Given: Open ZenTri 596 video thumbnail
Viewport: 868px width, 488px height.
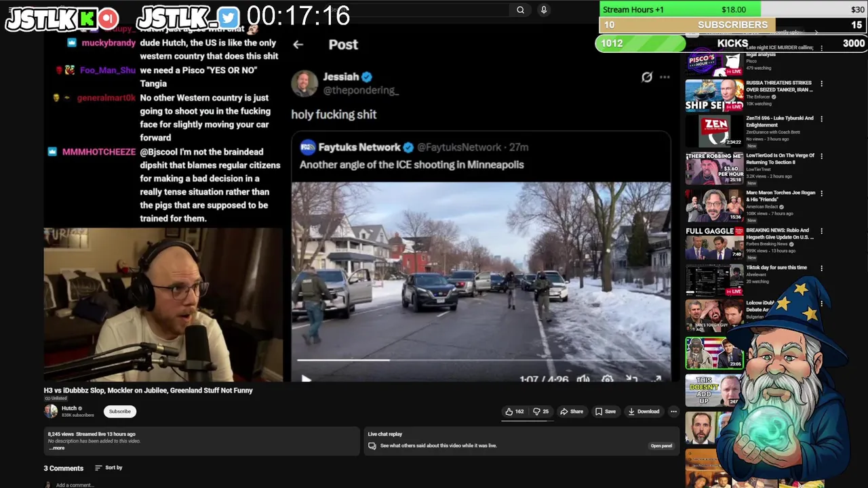Looking at the screenshot, I should tap(714, 131).
